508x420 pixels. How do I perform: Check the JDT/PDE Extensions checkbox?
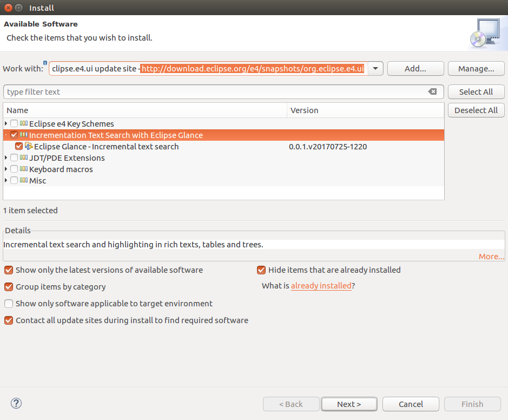(x=14, y=157)
